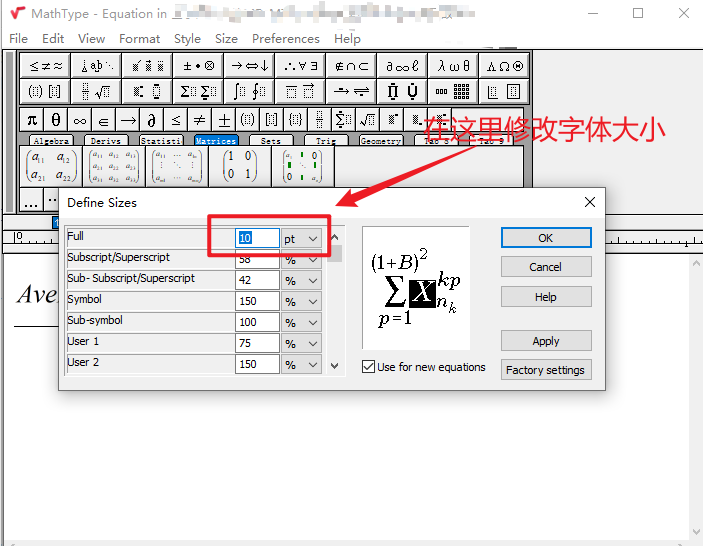Image resolution: width=703 pixels, height=546 pixels.
Task: Open the set theory symbols palette (∉∩⊂)
Action: (352, 66)
